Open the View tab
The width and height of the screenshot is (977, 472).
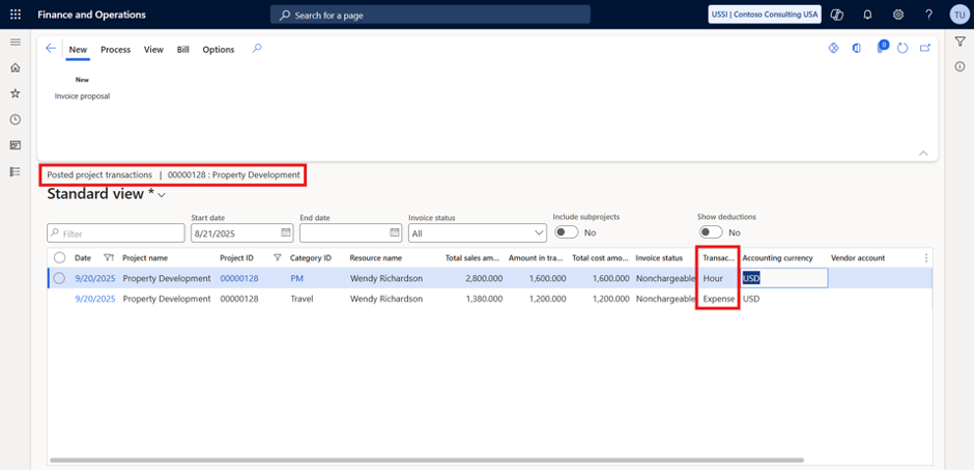click(153, 50)
